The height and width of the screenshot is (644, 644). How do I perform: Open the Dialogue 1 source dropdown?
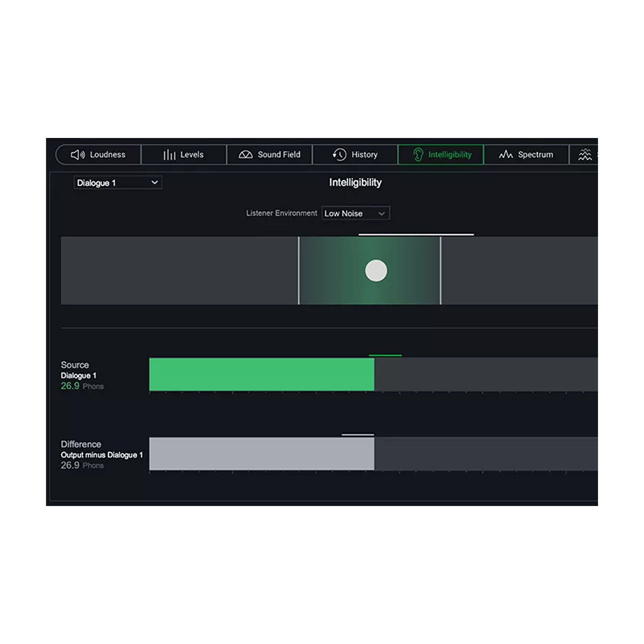point(117,183)
